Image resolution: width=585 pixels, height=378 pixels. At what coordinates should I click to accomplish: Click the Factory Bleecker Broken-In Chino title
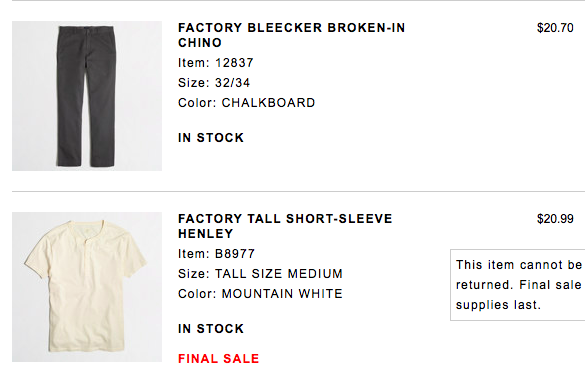[291, 35]
